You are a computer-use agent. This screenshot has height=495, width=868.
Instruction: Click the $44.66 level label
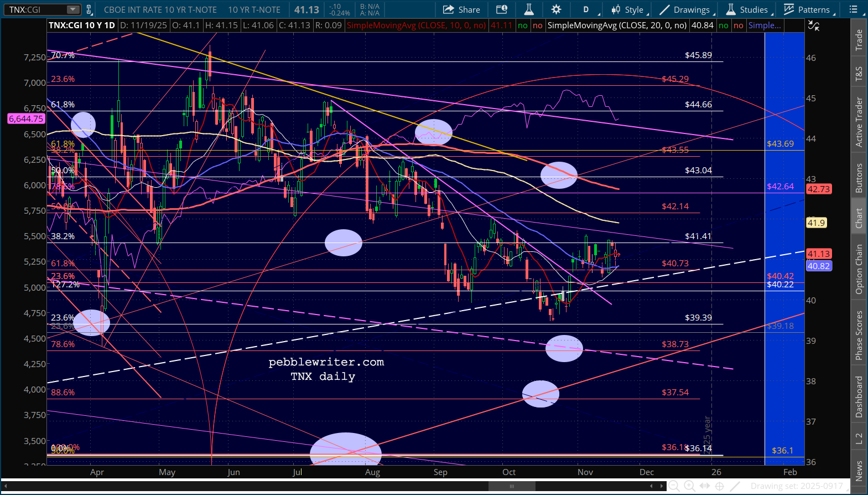coord(698,105)
